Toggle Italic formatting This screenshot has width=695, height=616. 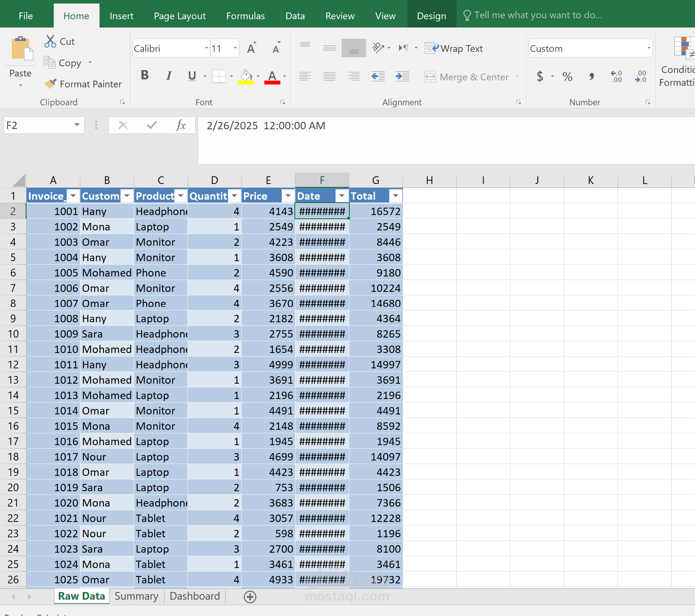(169, 75)
